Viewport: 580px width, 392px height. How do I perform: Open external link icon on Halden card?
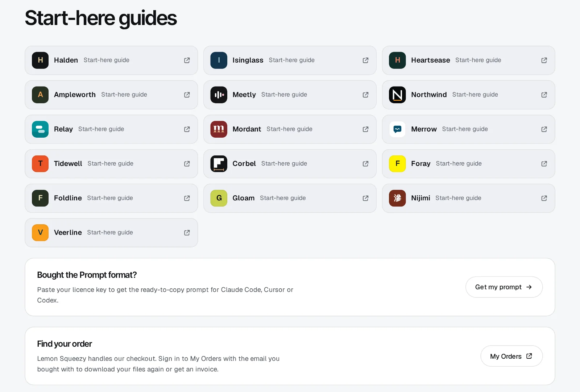[x=187, y=60]
